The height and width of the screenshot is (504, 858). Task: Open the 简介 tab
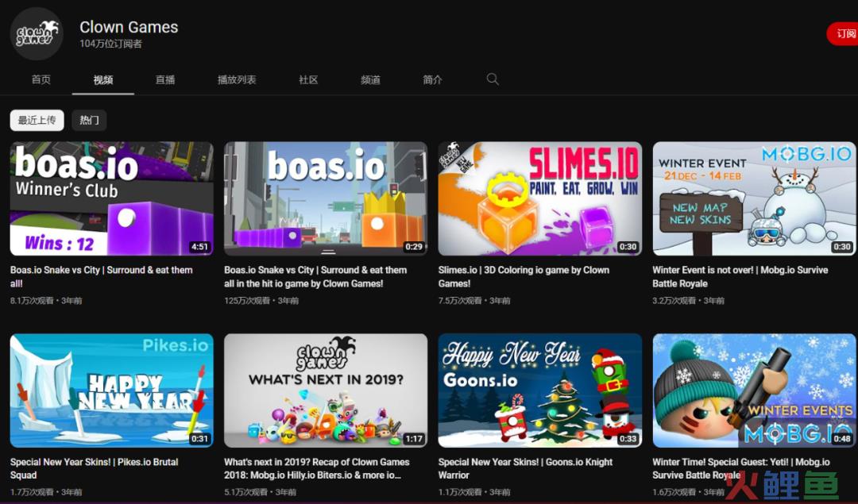tap(432, 80)
